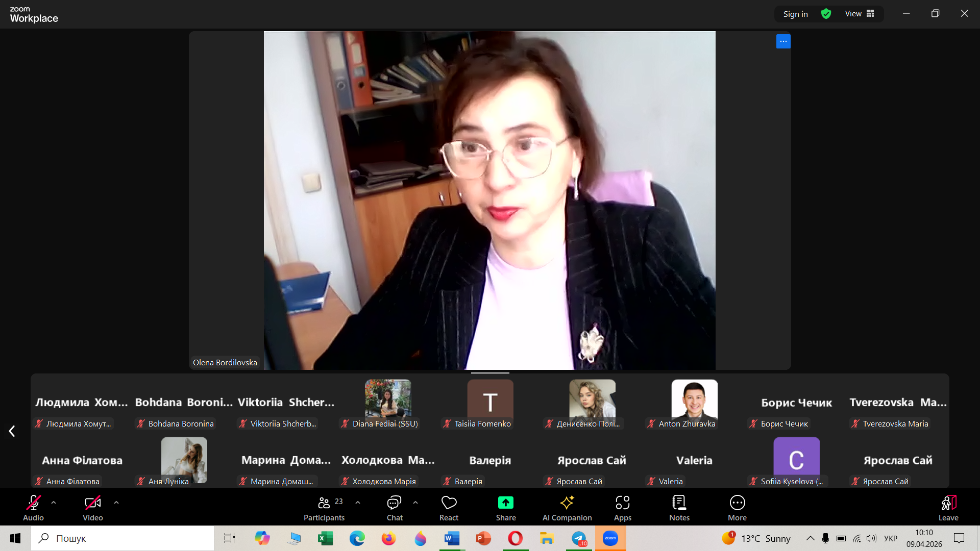Image resolution: width=980 pixels, height=551 pixels.
Task: Click the green Share screen icon
Action: tap(505, 503)
